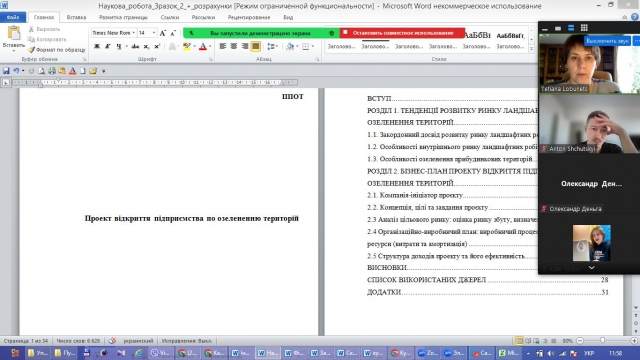This screenshot has width=640, height=360.
Task: Center the paragraph text
Action: (x=233, y=47)
